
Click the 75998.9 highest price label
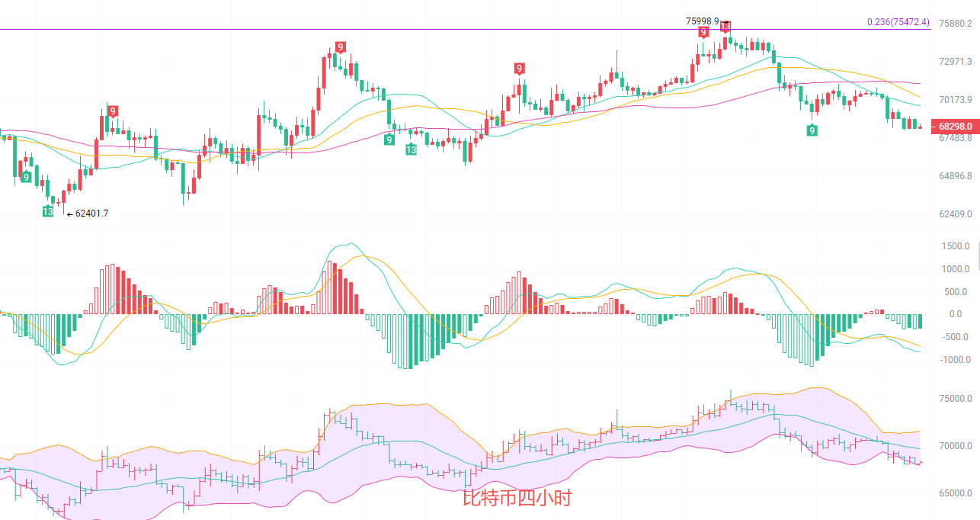(x=702, y=21)
